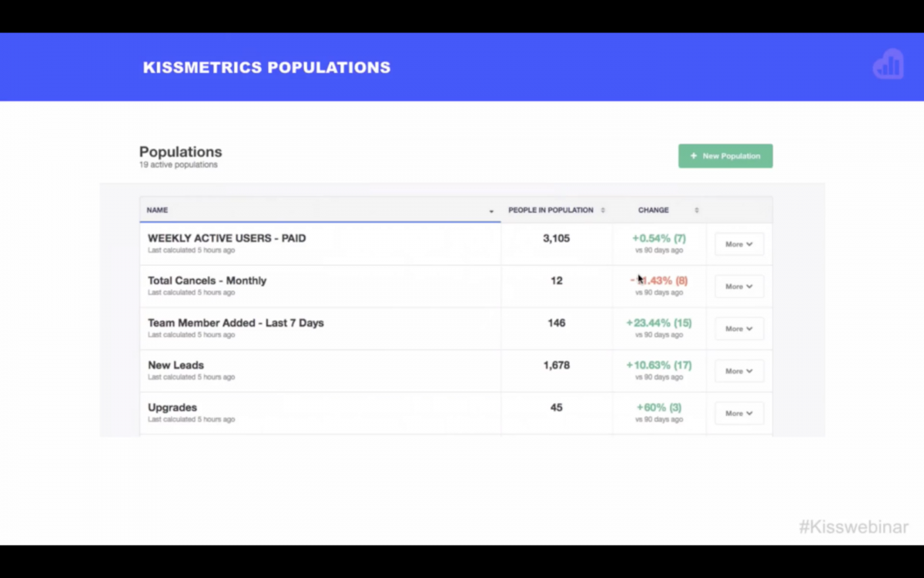Image resolution: width=924 pixels, height=578 pixels.
Task: Sort table by the NAME column header
Action: point(320,210)
